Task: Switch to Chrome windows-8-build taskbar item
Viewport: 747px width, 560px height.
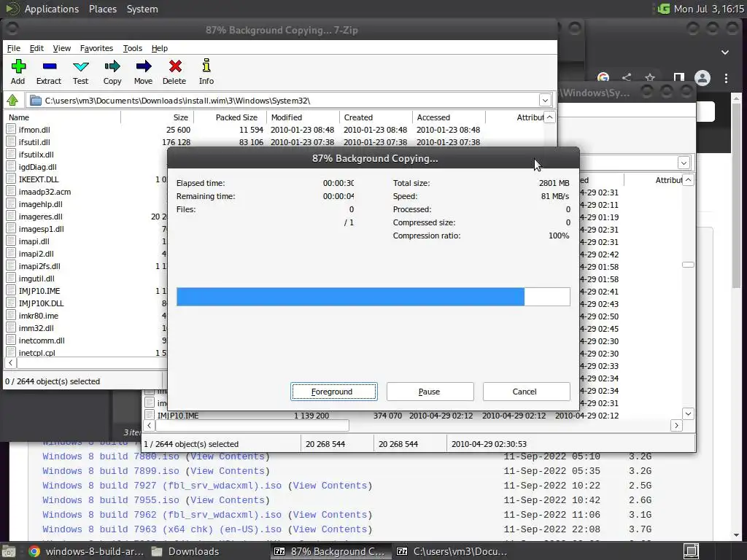Action: pos(86,551)
